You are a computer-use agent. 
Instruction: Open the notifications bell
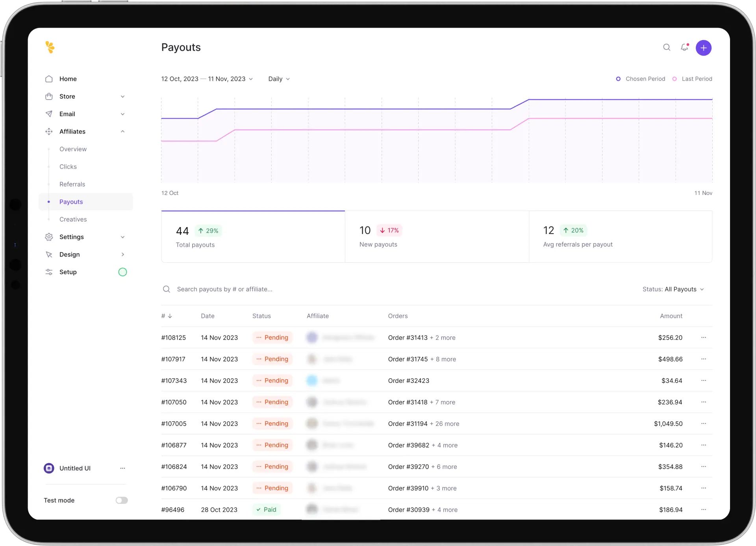[x=685, y=48]
